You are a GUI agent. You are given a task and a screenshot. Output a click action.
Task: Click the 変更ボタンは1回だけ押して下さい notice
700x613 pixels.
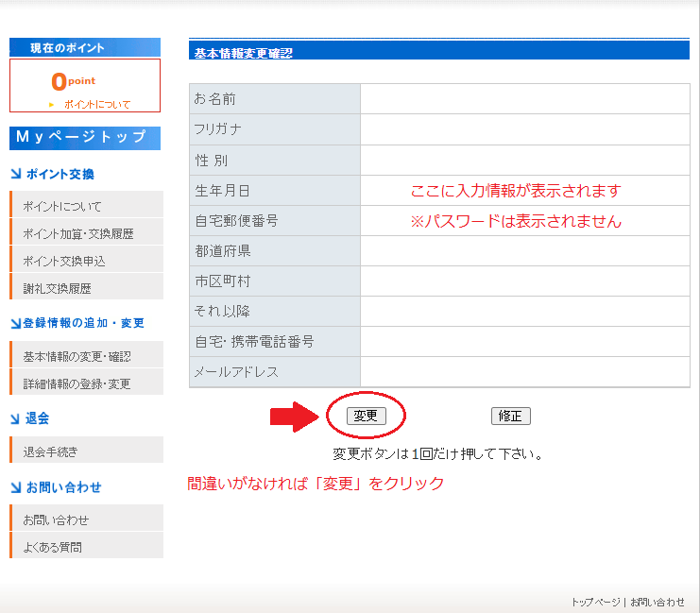(x=437, y=454)
